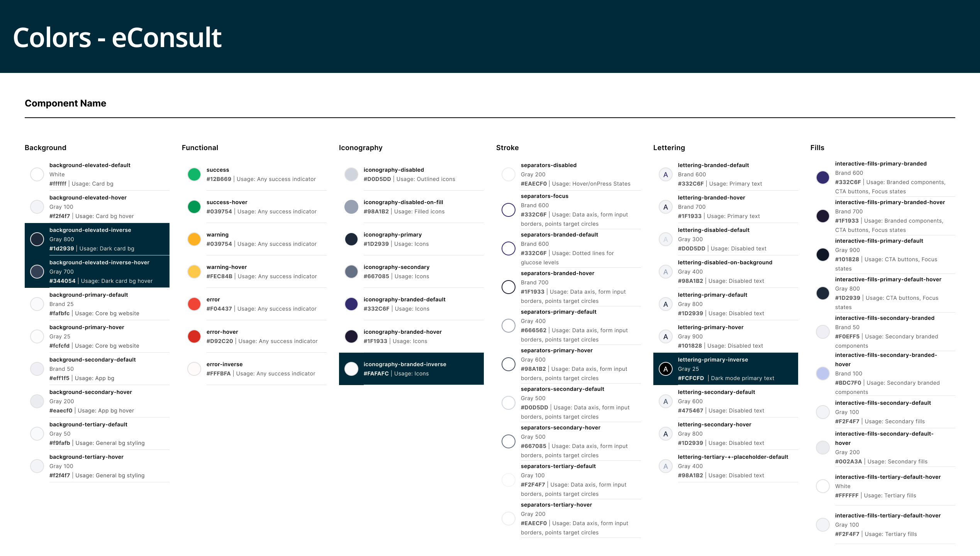Click the interactive-fills-primary-branded swatch
Image resolution: width=980 pixels, height=556 pixels.
[823, 177]
